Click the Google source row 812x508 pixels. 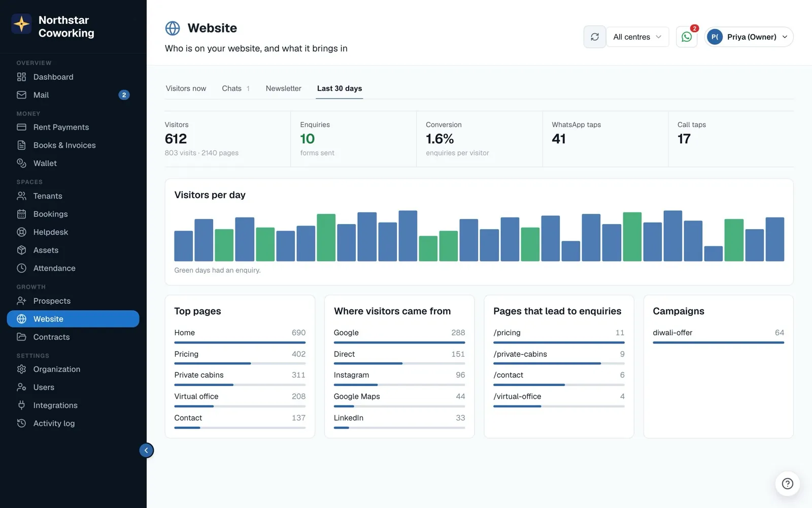tap(399, 336)
